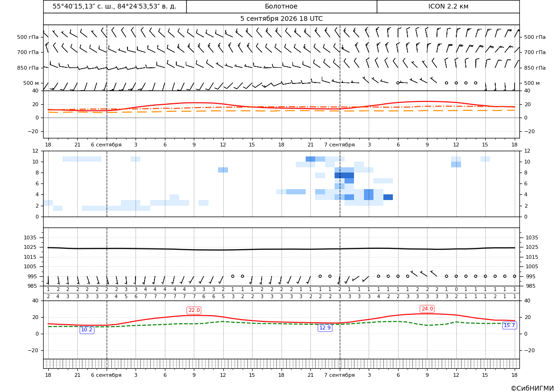The width and height of the screenshot is (554, 392).
Task: Click the 6 сентября bottom axis label
Action: point(106,375)
